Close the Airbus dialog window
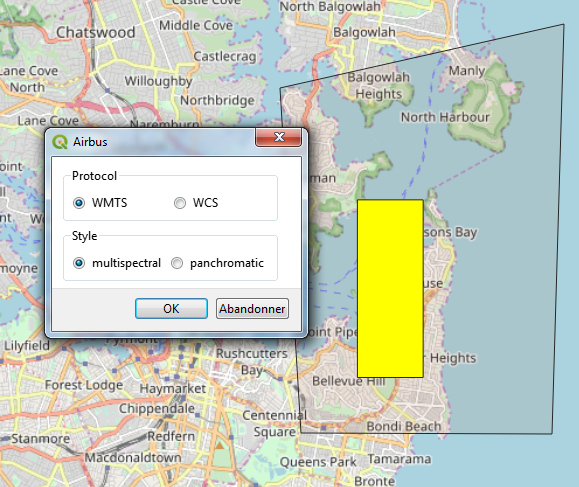Screen dimensions: 579x487 click(279, 137)
